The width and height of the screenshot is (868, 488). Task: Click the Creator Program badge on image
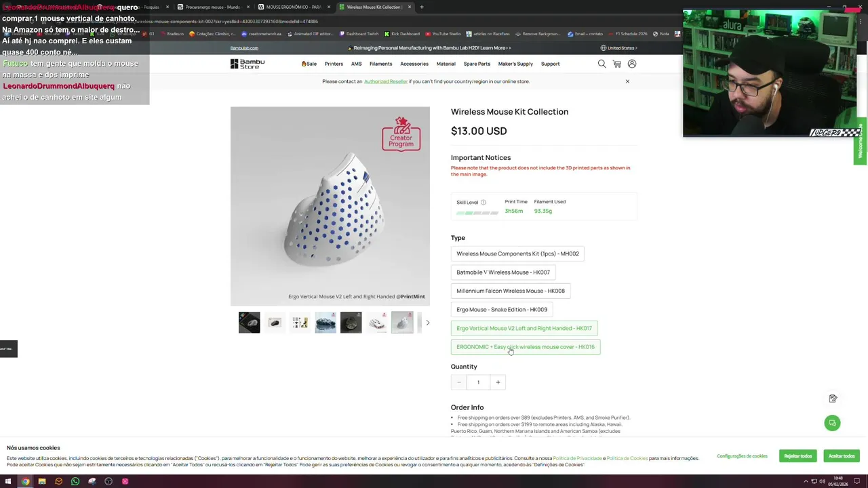coord(401,134)
